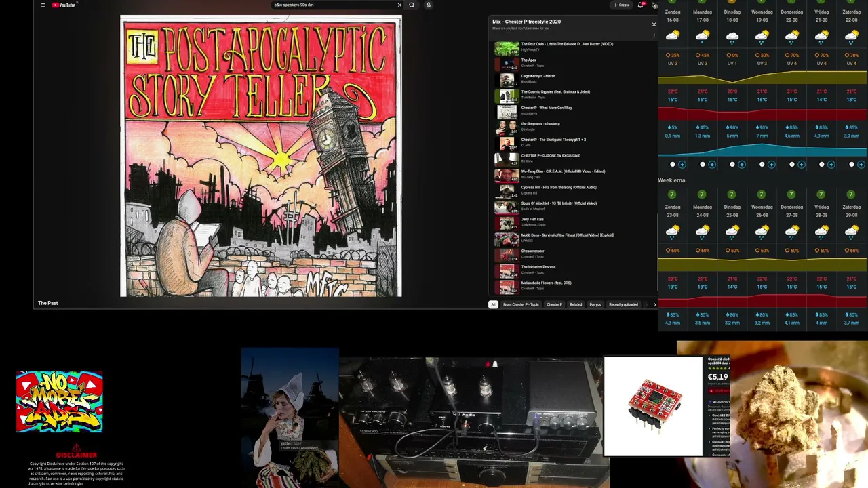Click the Post Apocalyptic Story Teller video player

pos(261,156)
